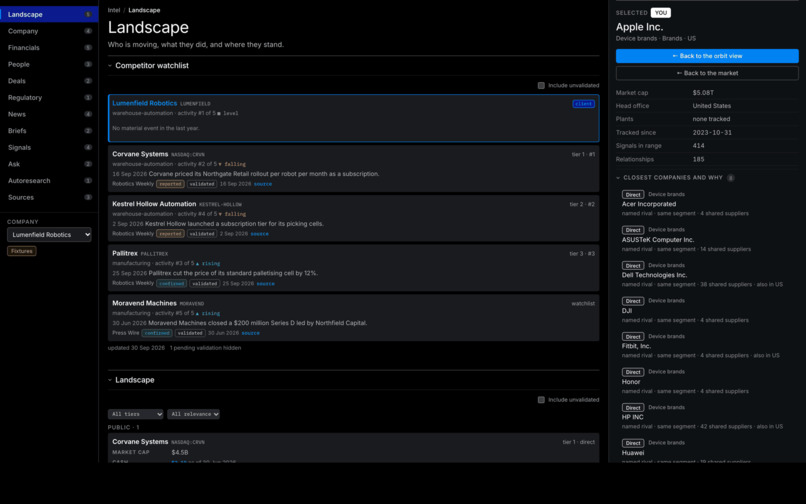Viewport: 806px width, 504px height.
Task: Select the People sidebar item
Action: 49,64
